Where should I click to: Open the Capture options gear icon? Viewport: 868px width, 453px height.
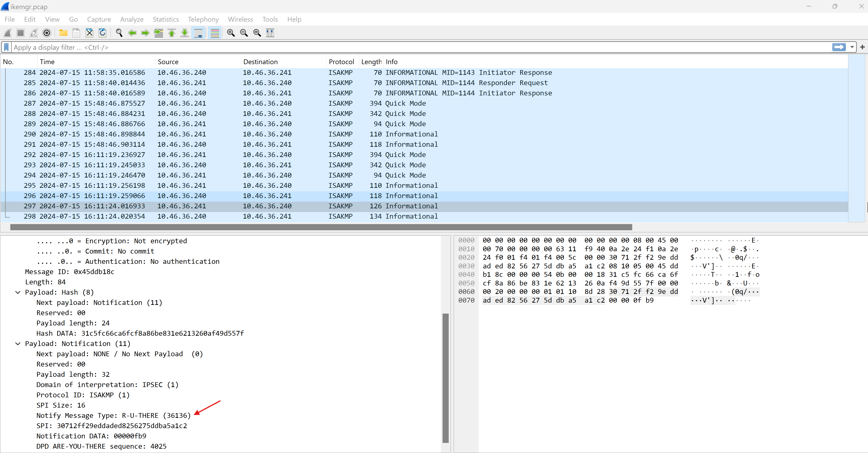click(47, 33)
